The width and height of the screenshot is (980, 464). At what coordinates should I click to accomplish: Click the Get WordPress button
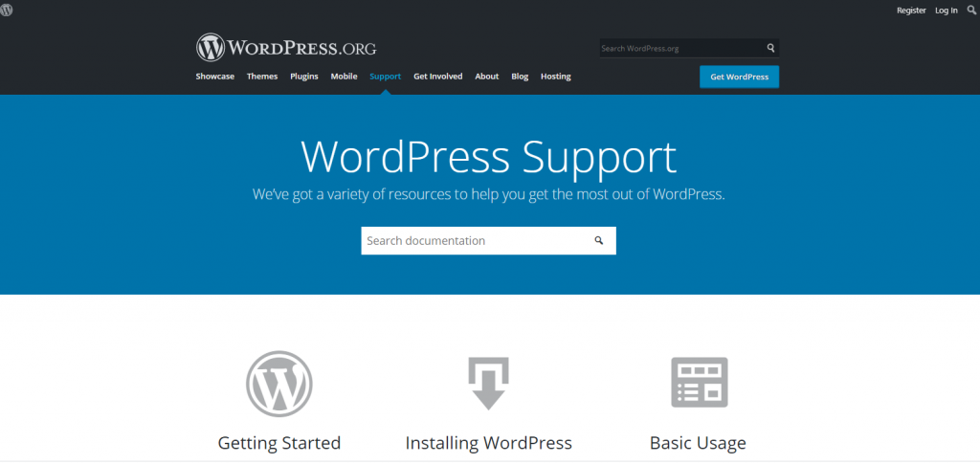740,77
